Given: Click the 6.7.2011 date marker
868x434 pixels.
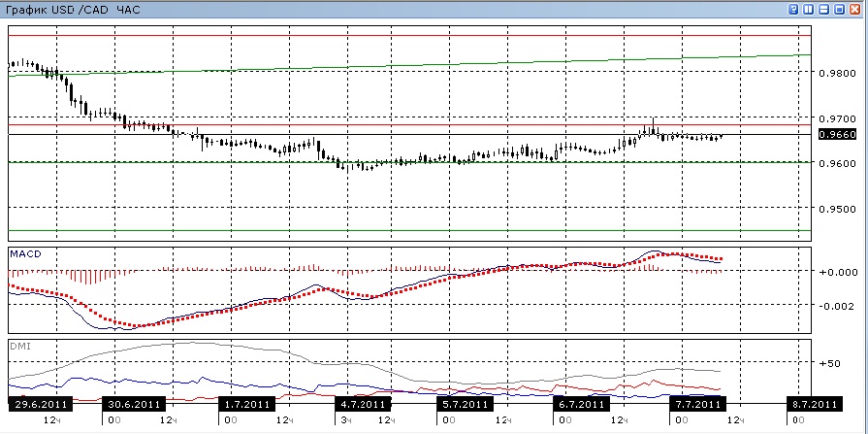Looking at the screenshot, I should pyautogui.click(x=581, y=404).
